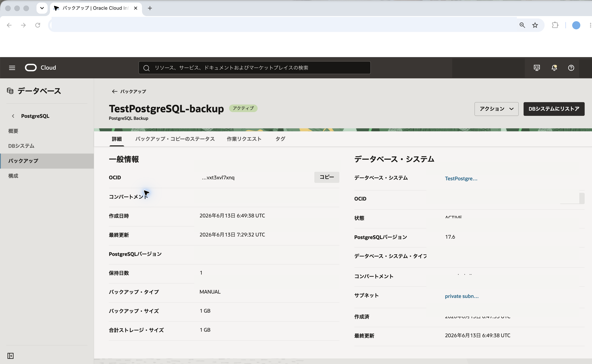Open the browser extensions puzzle icon
The height and width of the screenshot is (364, 592).
[x=555, y=25]
